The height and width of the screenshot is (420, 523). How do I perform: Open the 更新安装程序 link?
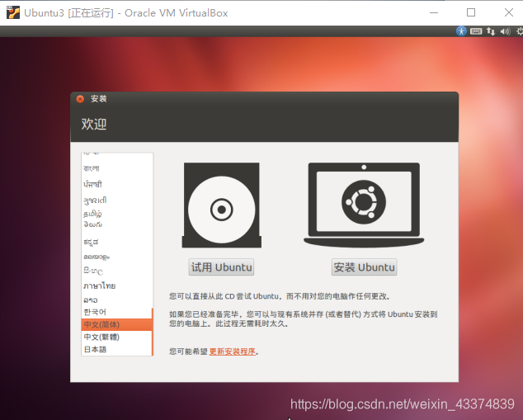click(233, 352)
